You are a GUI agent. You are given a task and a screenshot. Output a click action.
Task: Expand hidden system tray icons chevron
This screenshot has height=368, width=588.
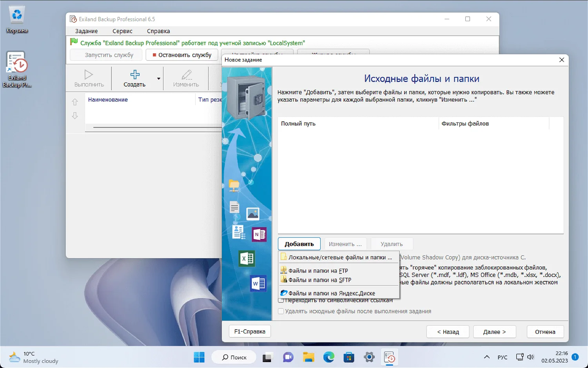pyautogui.click(x=486, y=357)
